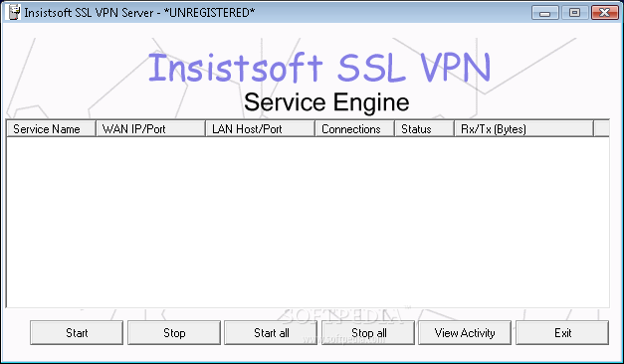Maximize the Insistsoft SSL VPN Server window
624x364 pixels.
click(x=574, y=13)
